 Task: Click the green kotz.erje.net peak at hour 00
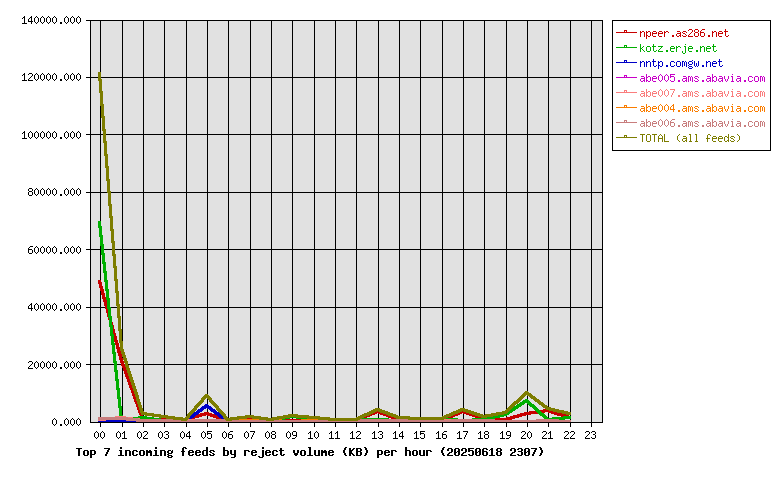(x=100, y=223)
